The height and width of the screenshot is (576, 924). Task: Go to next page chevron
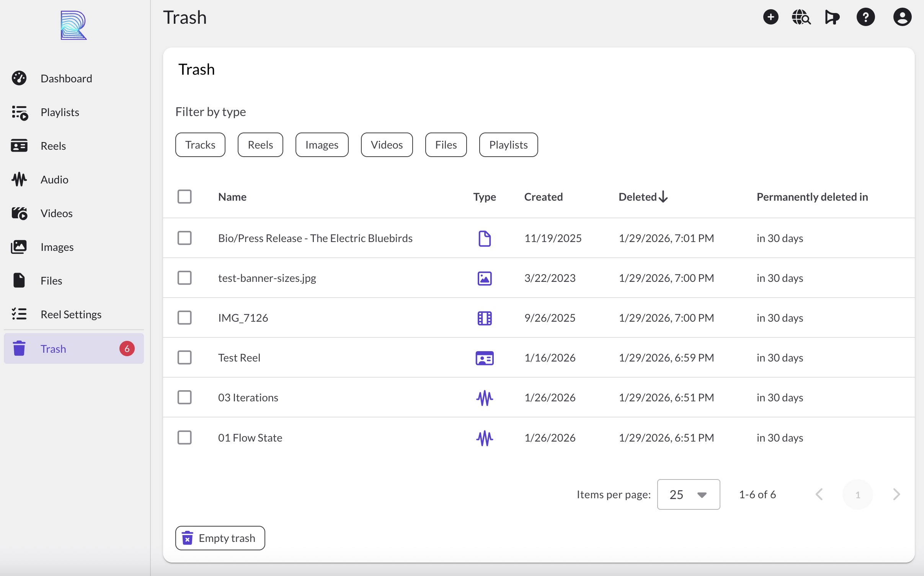896,494
